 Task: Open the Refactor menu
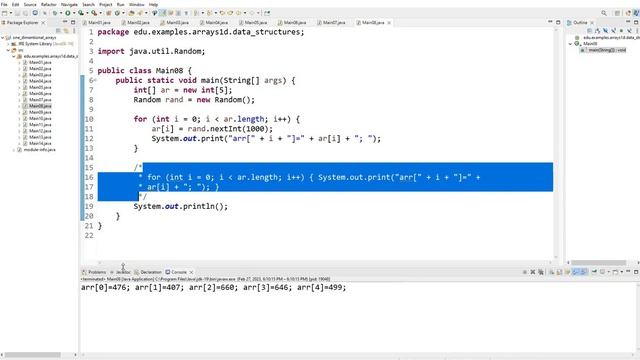click(x=49, y=4)
